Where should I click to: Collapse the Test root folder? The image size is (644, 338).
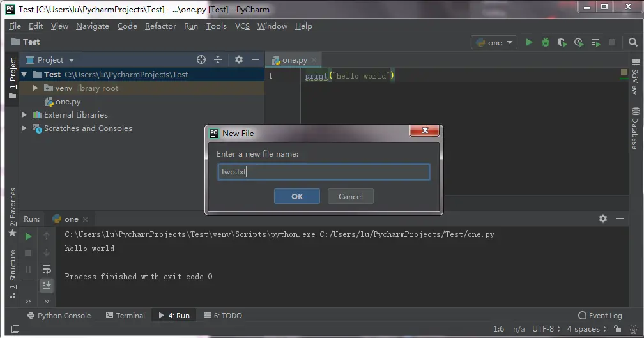pyautogui.click(x=24, y=75)
